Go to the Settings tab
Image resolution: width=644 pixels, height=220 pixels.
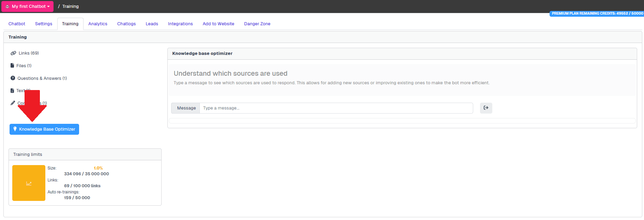44,24
